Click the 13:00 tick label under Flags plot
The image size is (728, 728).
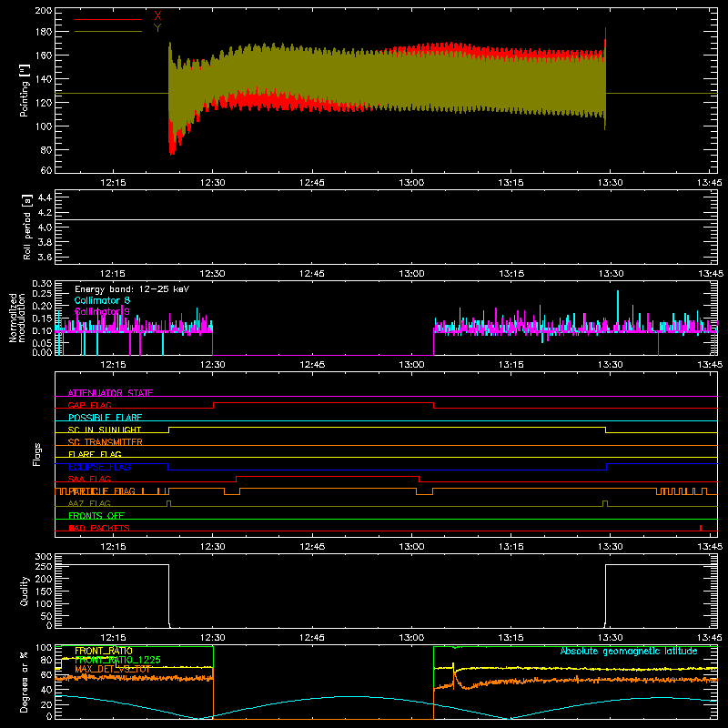pos(411,547)
